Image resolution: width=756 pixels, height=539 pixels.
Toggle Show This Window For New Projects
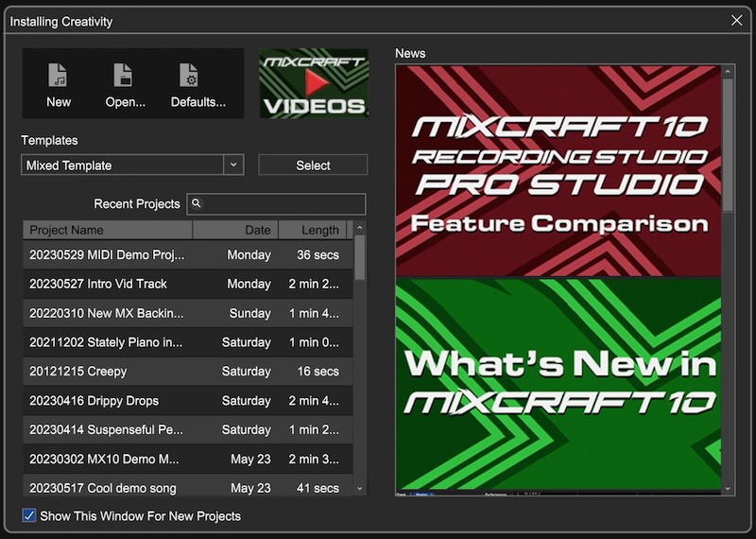tap(29, 516)
